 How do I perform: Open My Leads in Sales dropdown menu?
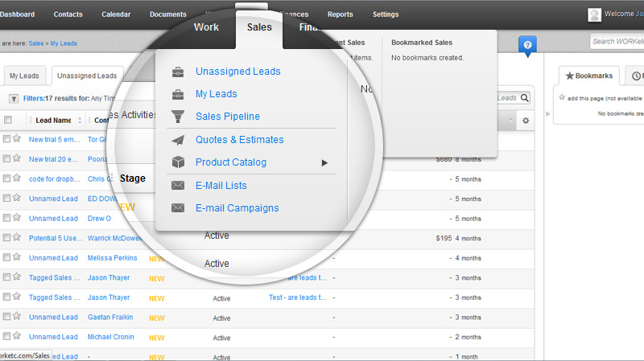[x=216, y=94]
